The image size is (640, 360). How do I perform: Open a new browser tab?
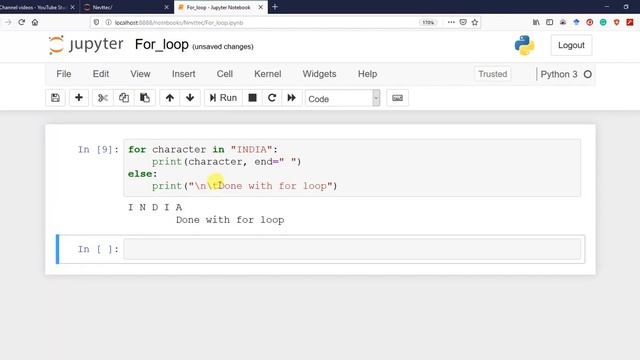click(275, 7)
